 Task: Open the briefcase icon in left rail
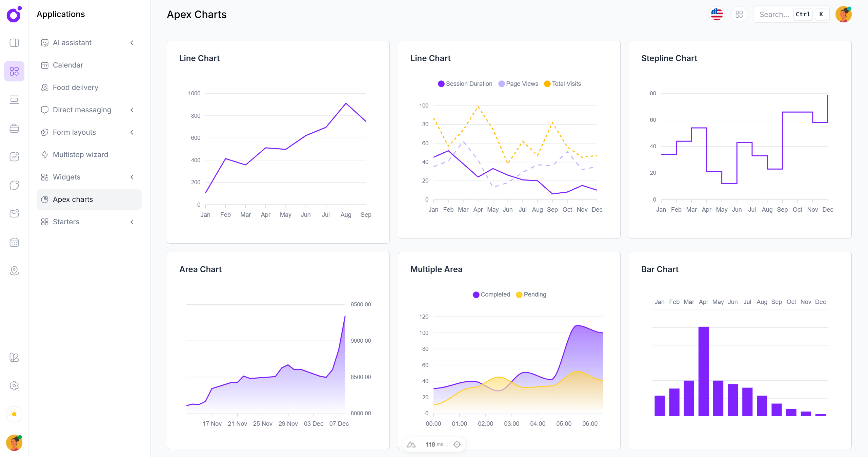(14, 128)
